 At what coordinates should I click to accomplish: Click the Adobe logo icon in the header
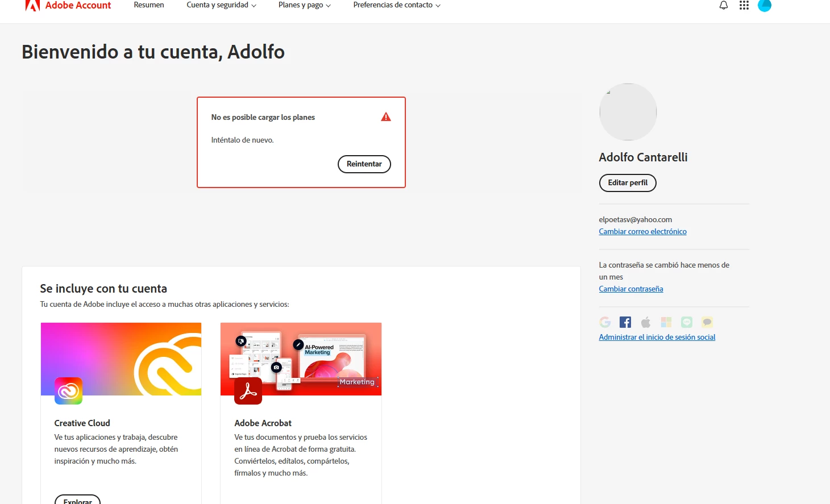pyautogui.click(x=32, y=5)
